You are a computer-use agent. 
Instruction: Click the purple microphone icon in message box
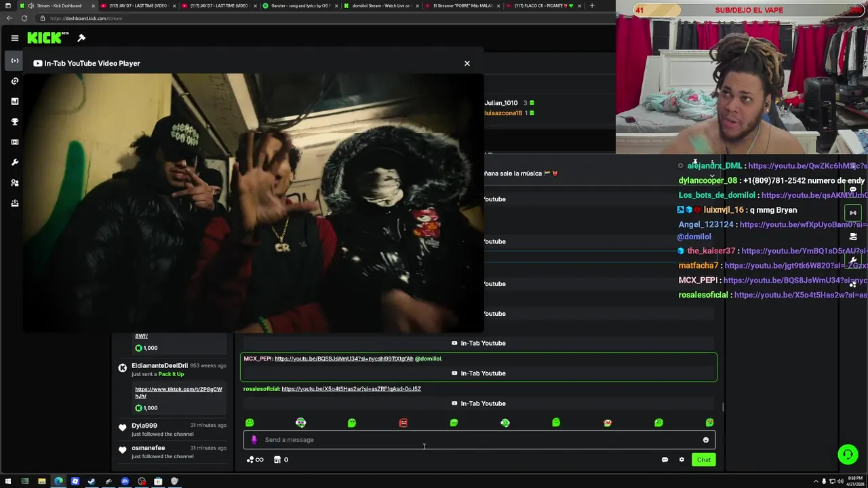pyautogui.click(x=254, y=440)
